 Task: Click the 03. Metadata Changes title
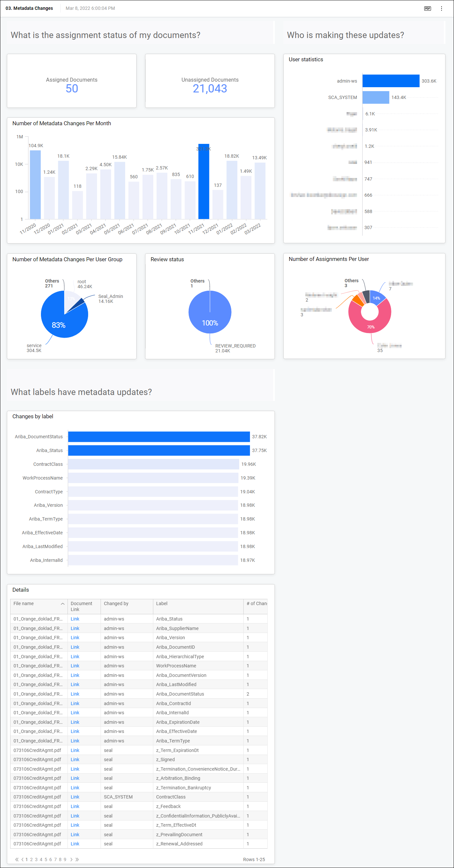pos(29,8)
